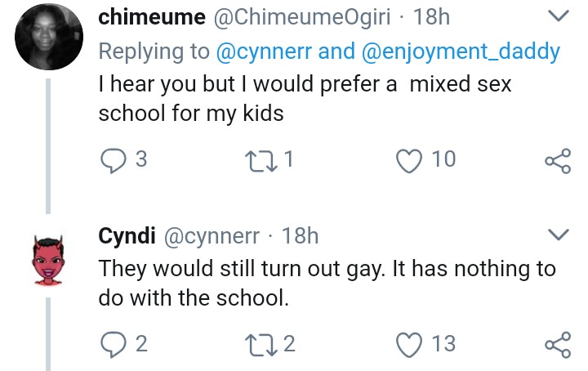Open chimeume's tweet options chevron
588x371 pixels.
pyautogui.click(x=558, y=16)
